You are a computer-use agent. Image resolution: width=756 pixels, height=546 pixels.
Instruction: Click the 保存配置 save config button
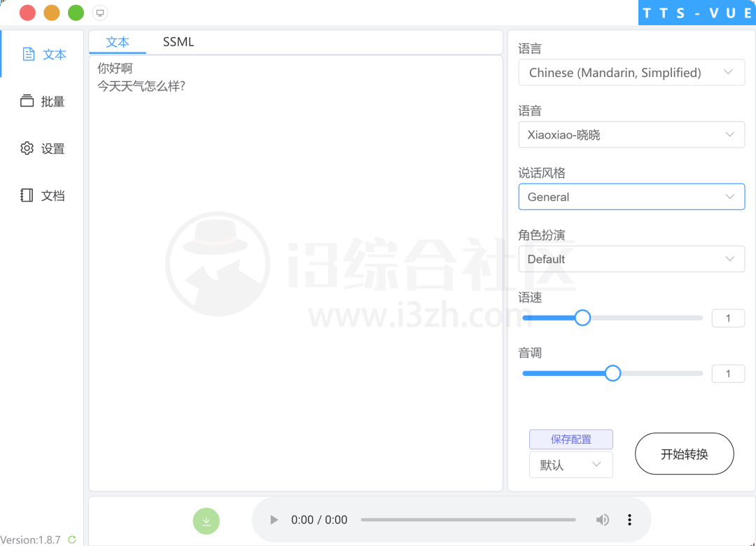coord(571,440)
